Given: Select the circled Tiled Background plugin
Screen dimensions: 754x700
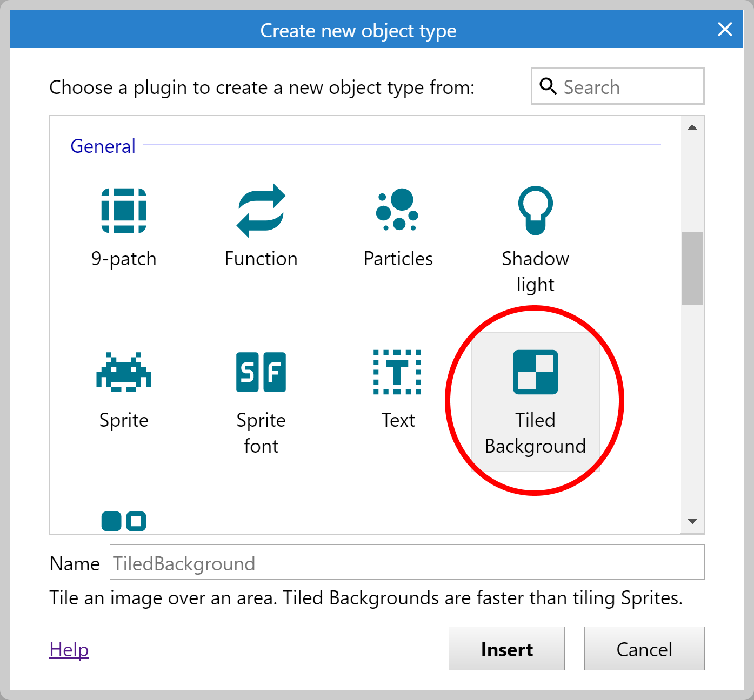Looking at the screenshot, I should 535,373.
